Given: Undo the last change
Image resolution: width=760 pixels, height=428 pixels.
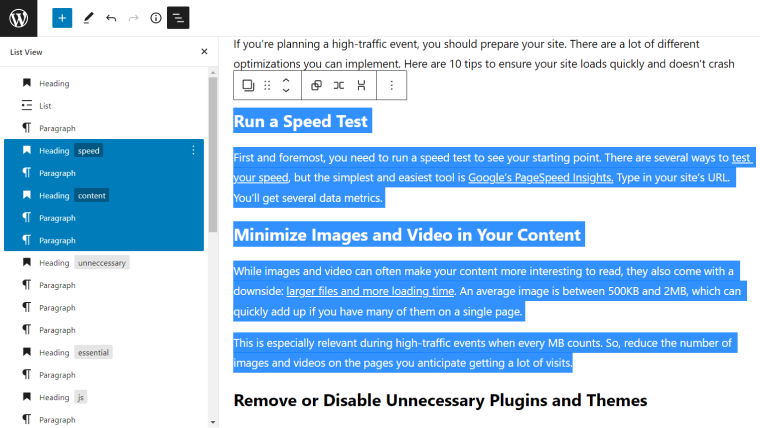Looking at the screenshot, I should tap(111, 18).
